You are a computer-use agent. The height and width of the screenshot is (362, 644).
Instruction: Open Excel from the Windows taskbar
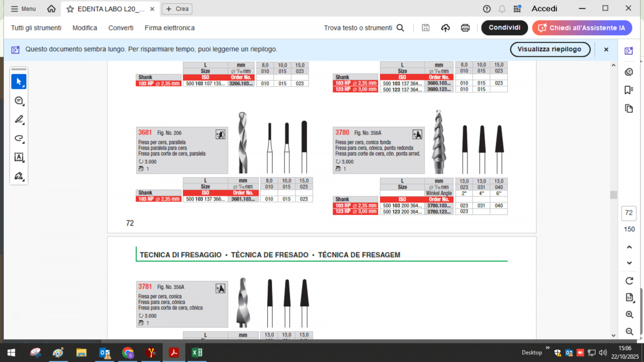click(x=197, y=352)
